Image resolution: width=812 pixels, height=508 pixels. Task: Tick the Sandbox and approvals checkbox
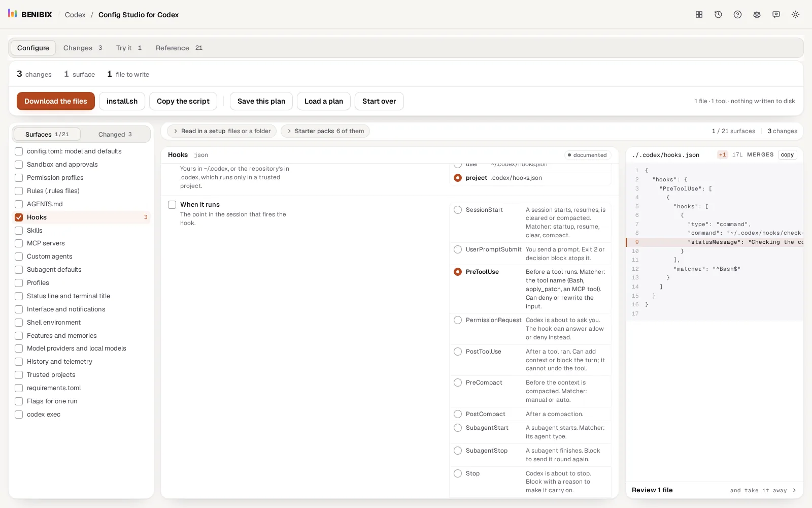pos(19,165)
